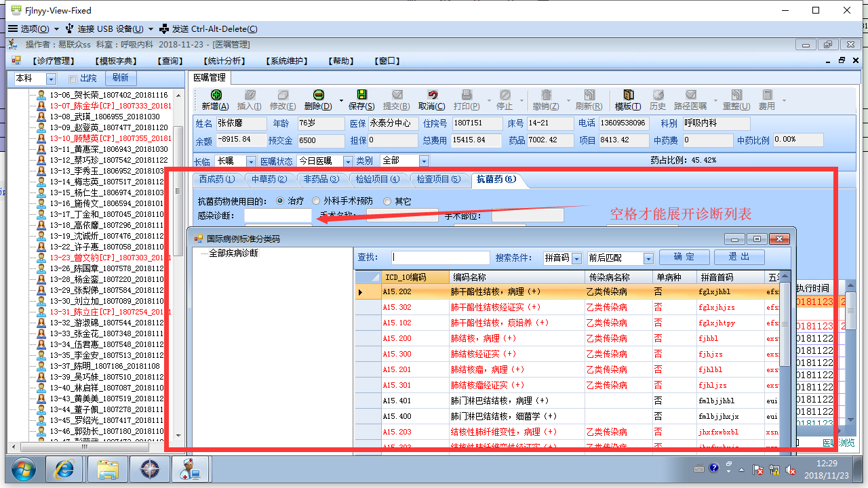Open the 模板字典 menu
Screen dimensions: 868x488
pos(117,61)
